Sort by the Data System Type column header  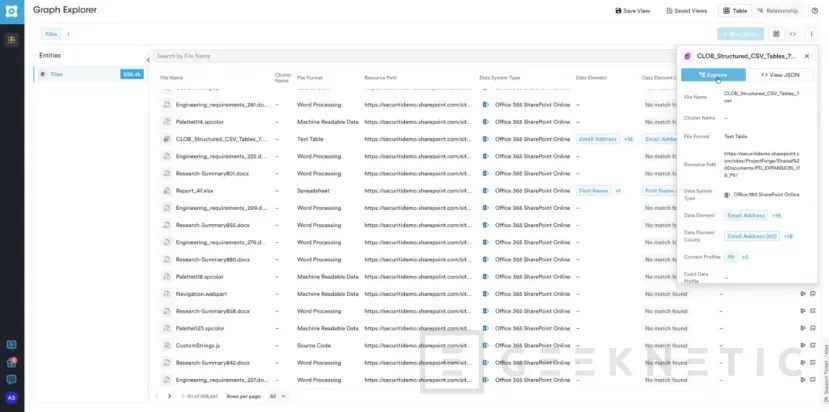tap(500, 78)
